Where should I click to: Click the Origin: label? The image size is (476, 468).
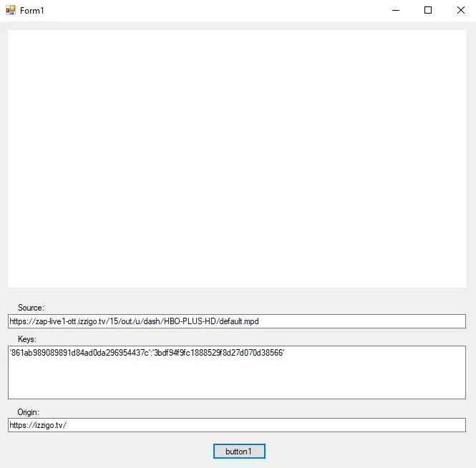(x=28, y=412)
